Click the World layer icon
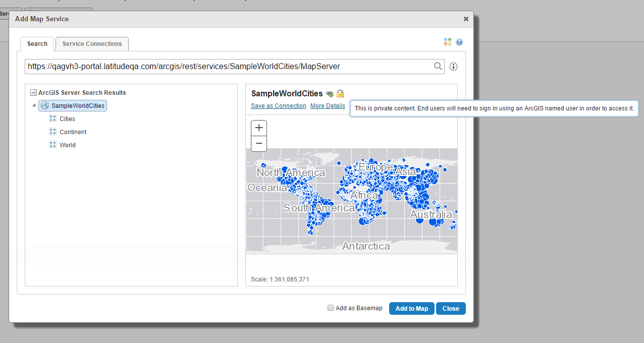 point(52,145)
